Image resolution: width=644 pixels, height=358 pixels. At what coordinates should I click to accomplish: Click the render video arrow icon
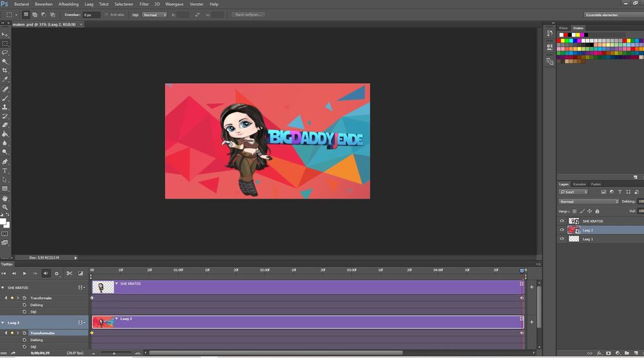13,353
